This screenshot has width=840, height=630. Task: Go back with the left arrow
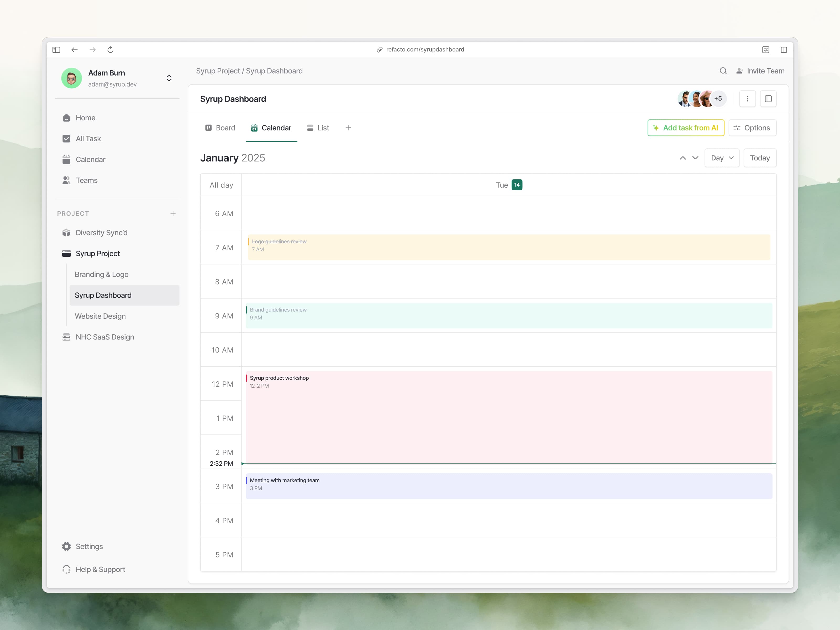pyautogui.click(x=75, y=50)
